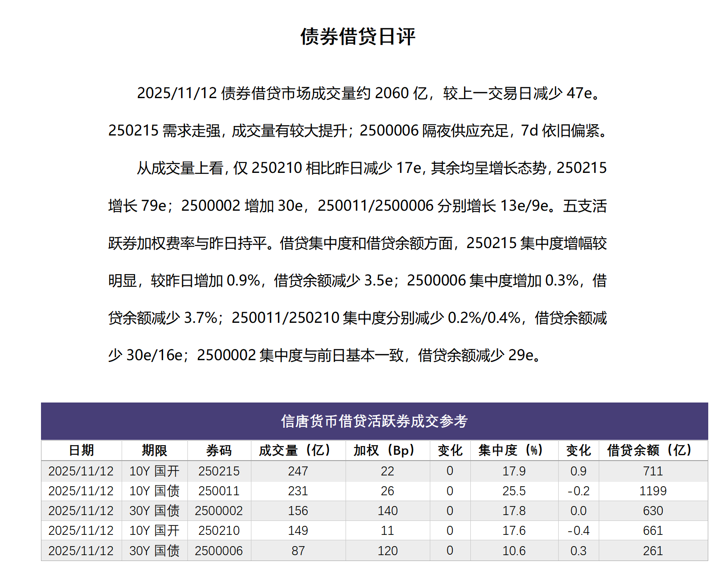Image resolution: width=715 pixels, height=588 pixels.
Task: Select bond code 2500006 in the table
Action: point(219,551)
